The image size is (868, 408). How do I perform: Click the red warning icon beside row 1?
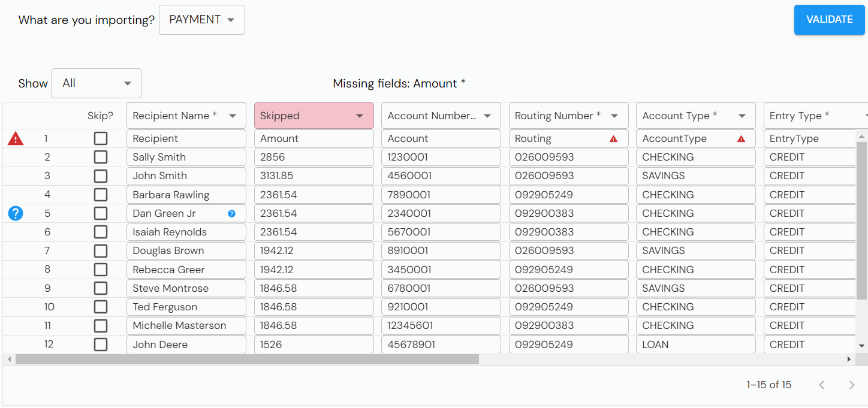tap(16, 139)
